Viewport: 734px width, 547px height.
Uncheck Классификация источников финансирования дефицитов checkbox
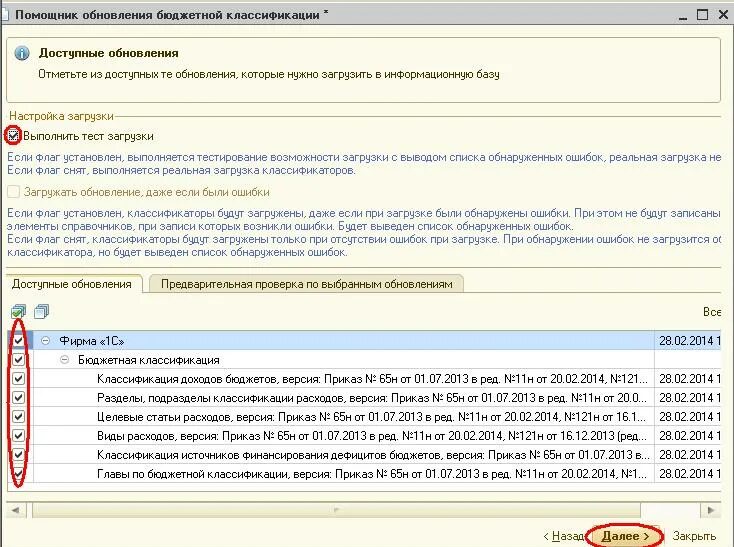[x=18, y=454]
